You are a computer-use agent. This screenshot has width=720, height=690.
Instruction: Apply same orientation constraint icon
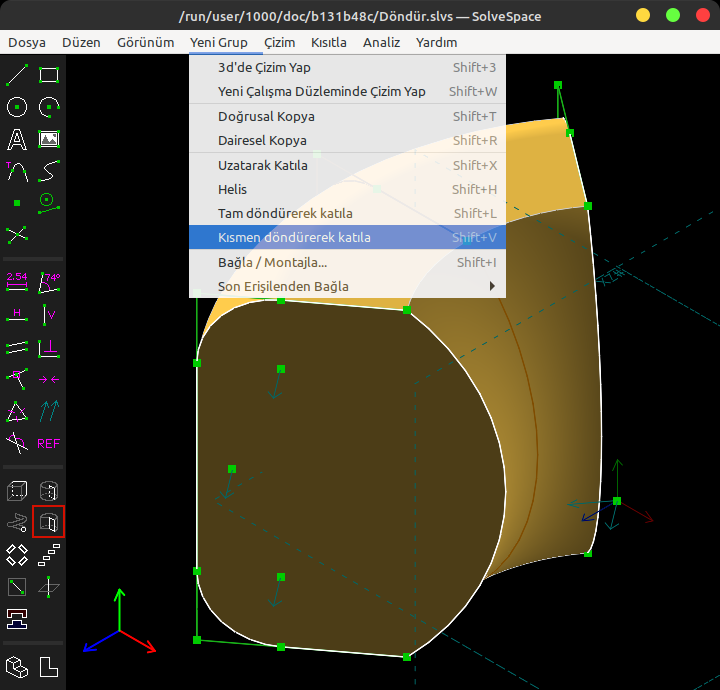49,411
